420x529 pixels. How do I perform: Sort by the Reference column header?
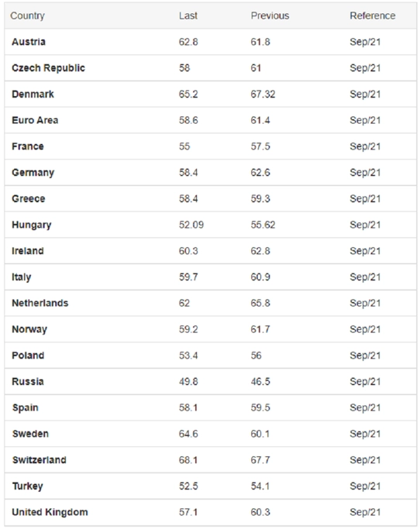point(373,15)
